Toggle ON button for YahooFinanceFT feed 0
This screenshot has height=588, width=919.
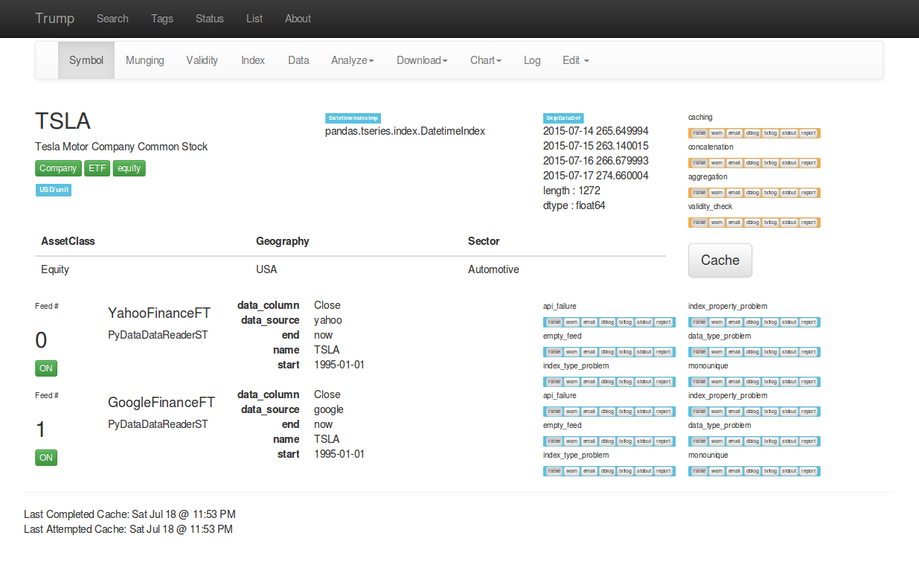pyautogui.click(x=46, y=368)
